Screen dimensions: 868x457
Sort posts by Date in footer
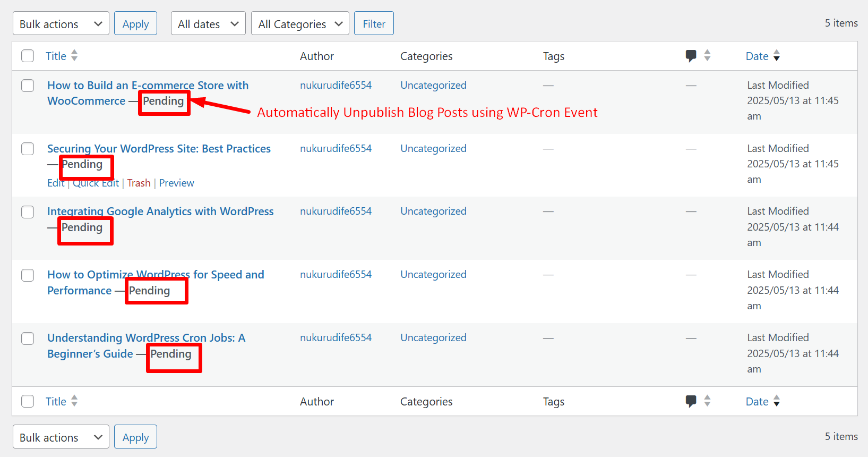pyautogui.click(x=757, y=401)
